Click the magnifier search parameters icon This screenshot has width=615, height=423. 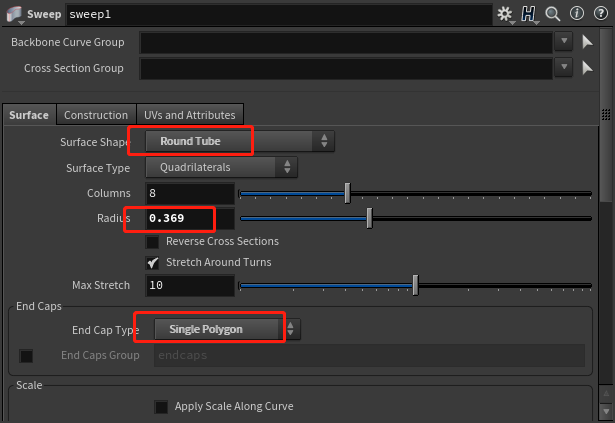pyautogui.click(x=553, y=14)
